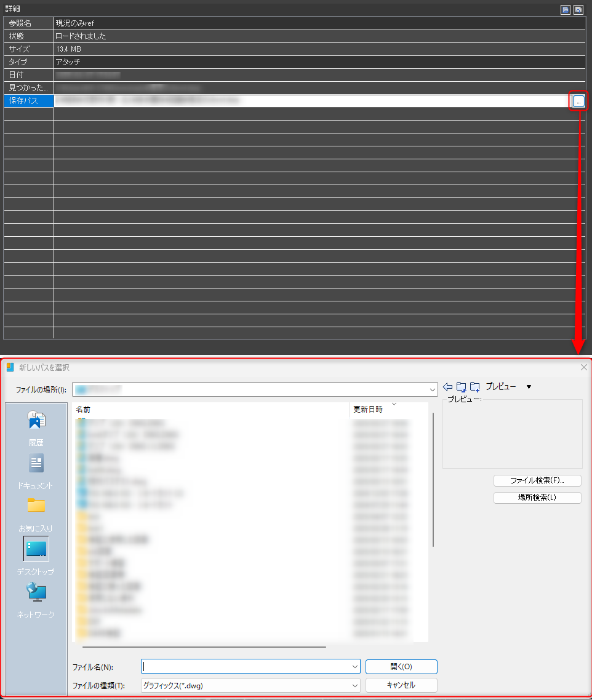Open the ドキュメント sidebar shortcut

[36, 463]
